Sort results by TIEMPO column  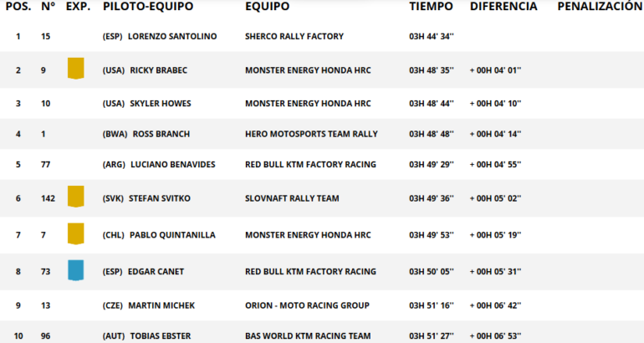[431, 7]
